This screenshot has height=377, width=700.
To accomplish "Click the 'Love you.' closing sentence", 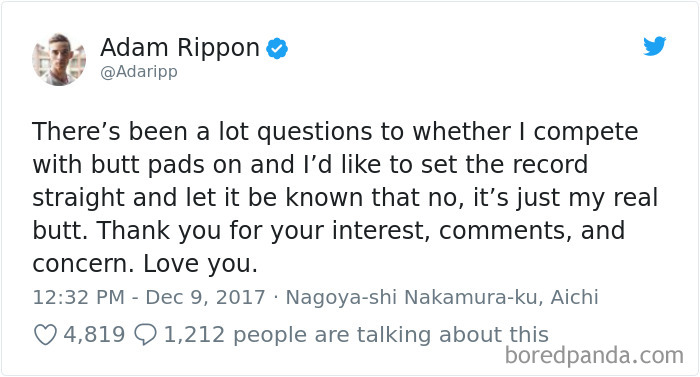I will (200, 264).
